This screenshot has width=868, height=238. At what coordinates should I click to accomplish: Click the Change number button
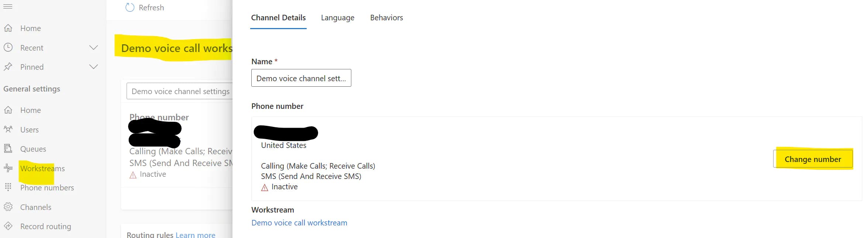(813, 159)
